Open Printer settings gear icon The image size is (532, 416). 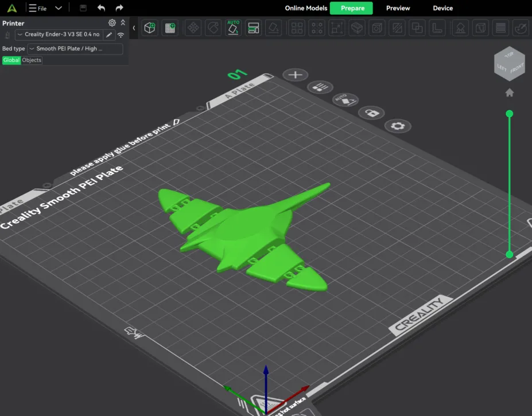pos(112,23)
